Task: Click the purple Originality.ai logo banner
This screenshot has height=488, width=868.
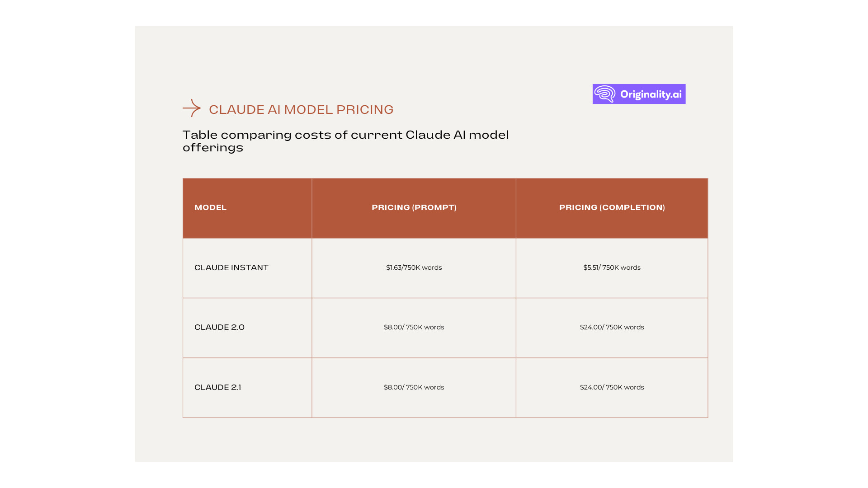Action: coord(639,94)
